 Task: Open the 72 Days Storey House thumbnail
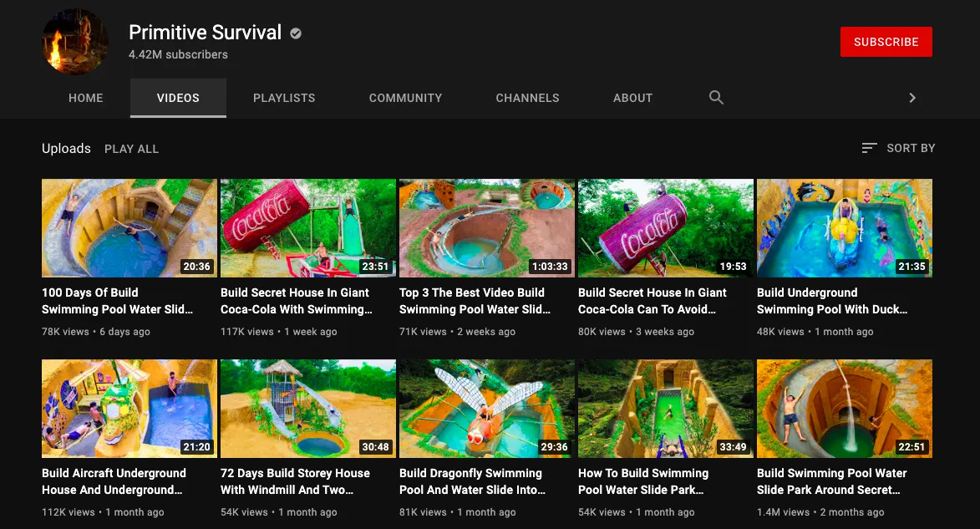point(308,409)
